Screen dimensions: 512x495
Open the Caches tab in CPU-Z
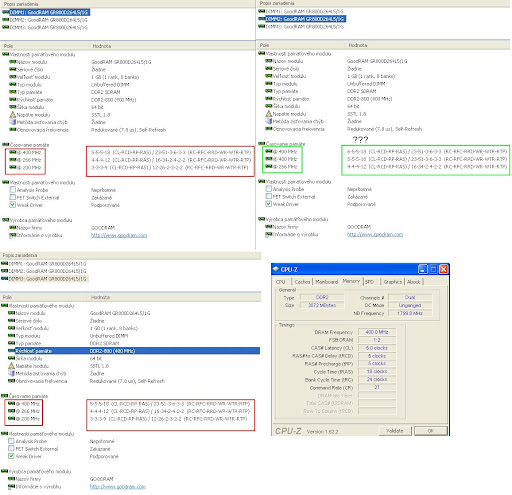[x=302, y=282]
